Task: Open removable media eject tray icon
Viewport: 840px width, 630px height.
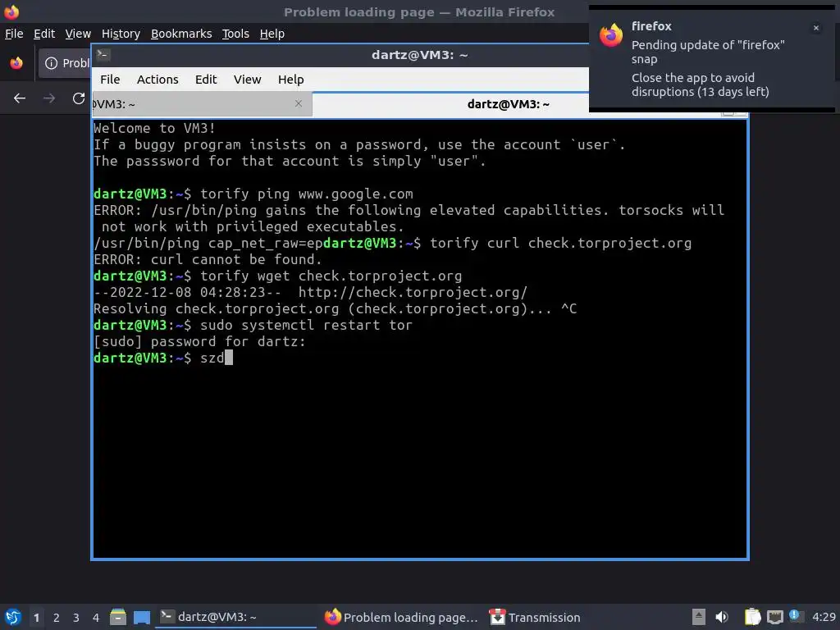Action: [699, 617]
